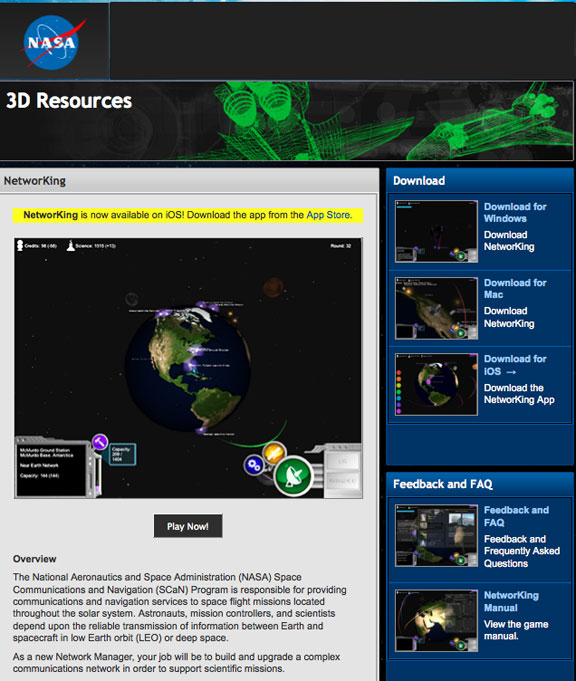Open the Download for Windows link
Image resolution: width=576 pixels, height=681 pixels.
tap(515, 212)
